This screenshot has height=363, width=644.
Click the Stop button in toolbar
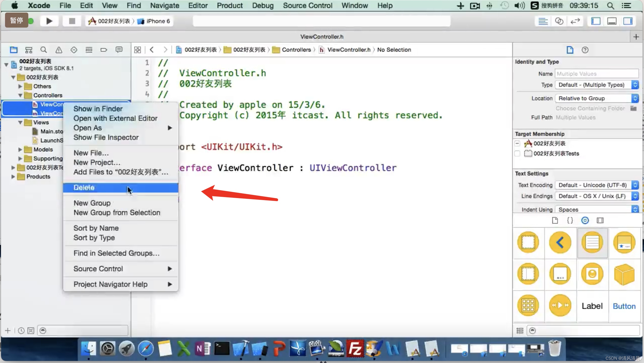(72, 21)
